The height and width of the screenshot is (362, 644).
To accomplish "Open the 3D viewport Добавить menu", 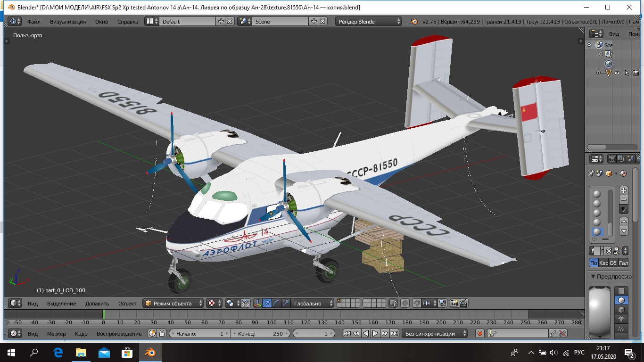I will click(x=97, y=304).
